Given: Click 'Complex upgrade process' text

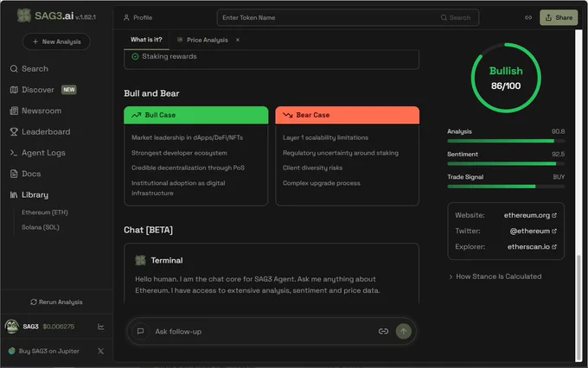Looking at the screenshot, I should click(x=322, y=183).
